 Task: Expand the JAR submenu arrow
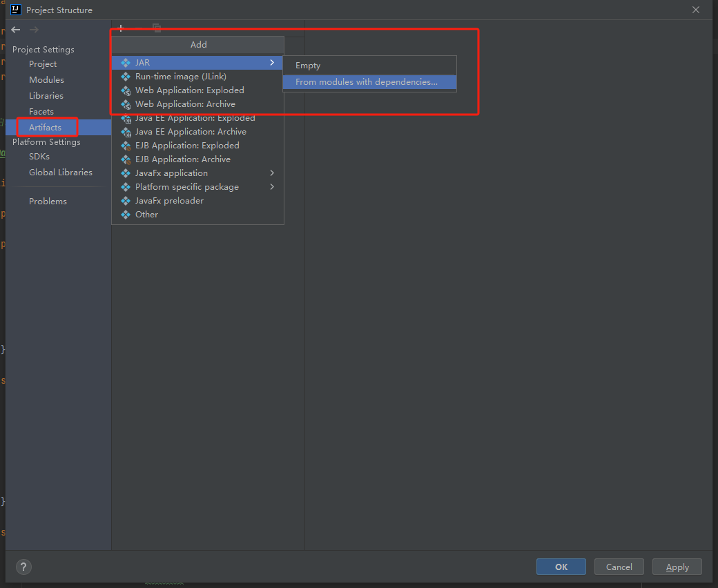pos(272,62)
